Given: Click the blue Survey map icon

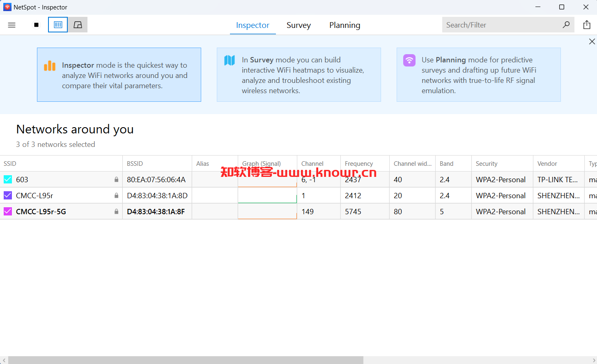Looking at the screenshot, I should (x=230, y=60).
